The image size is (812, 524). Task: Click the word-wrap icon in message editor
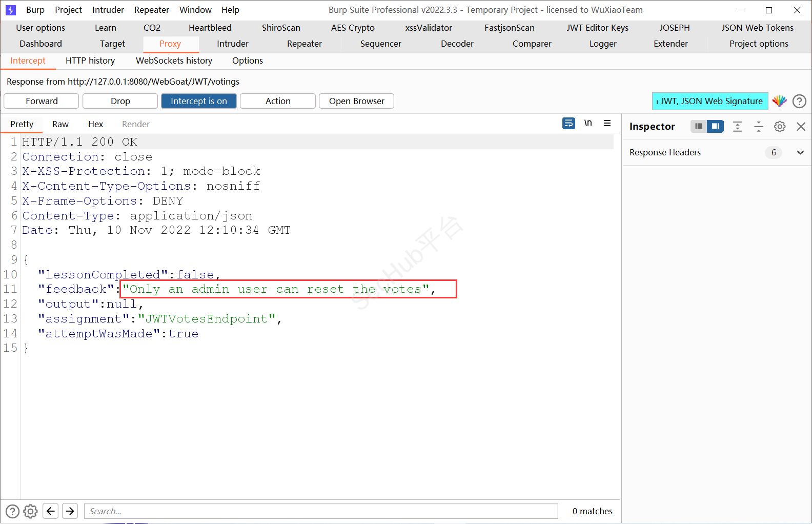(569, 124)
